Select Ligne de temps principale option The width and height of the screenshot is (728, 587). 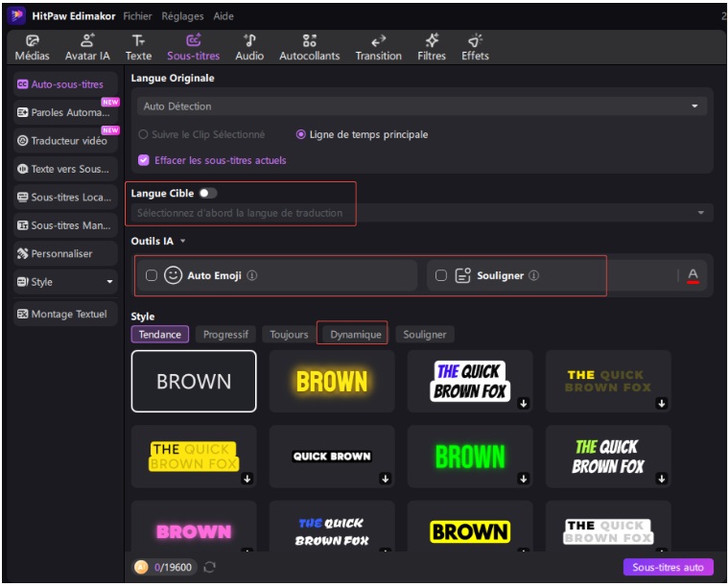click(x=301, y=135)
